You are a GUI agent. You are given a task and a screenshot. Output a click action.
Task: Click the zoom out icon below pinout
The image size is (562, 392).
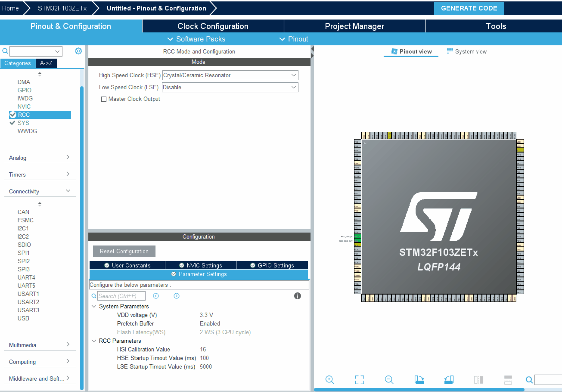pyautogui.click(x=389, y=380)
